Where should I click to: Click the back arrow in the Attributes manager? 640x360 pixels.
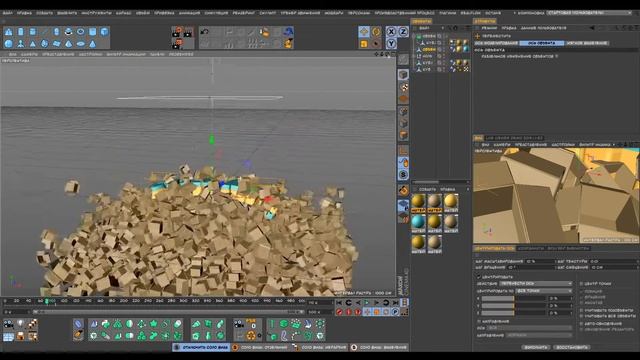(592, 28)
